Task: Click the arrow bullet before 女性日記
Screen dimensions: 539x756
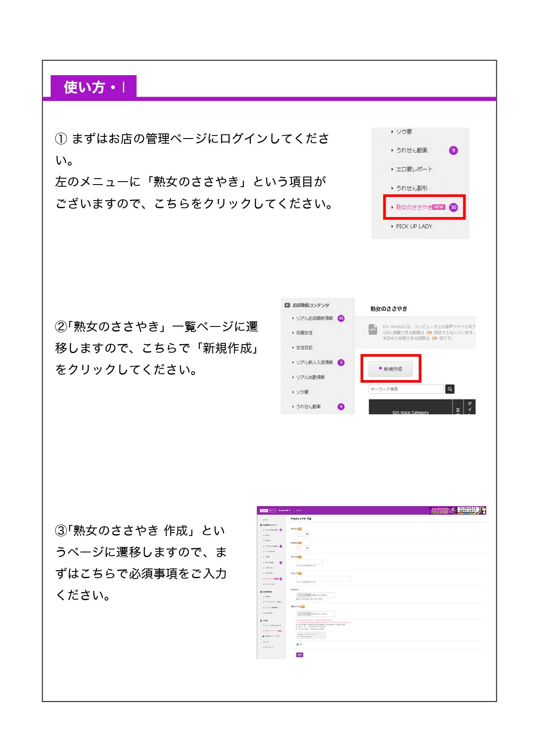Action: click(293, 348)
